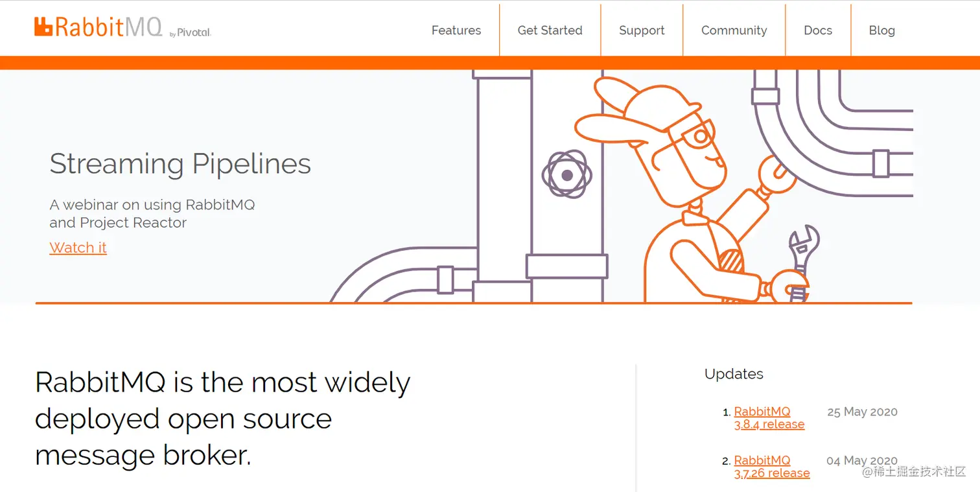Click the Streaming Pipelines heading

pyautogui.click(x=180, y=164)
